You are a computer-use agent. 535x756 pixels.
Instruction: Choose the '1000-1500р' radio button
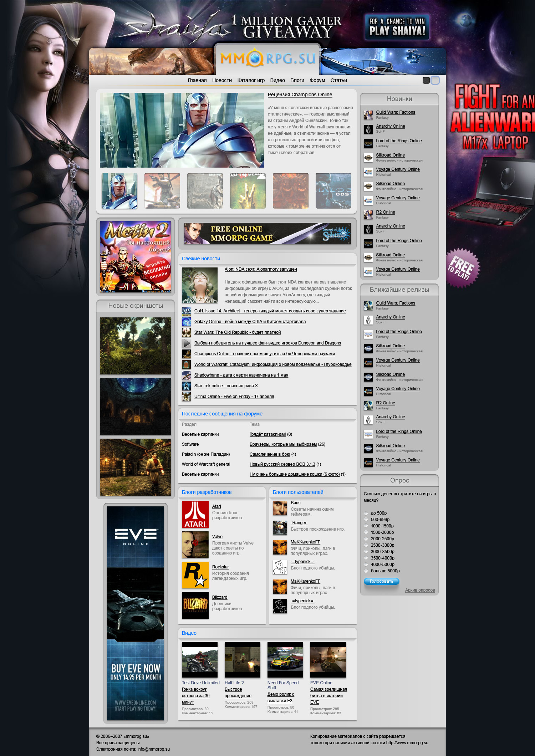pyautogui.click(x=366, y=526)
